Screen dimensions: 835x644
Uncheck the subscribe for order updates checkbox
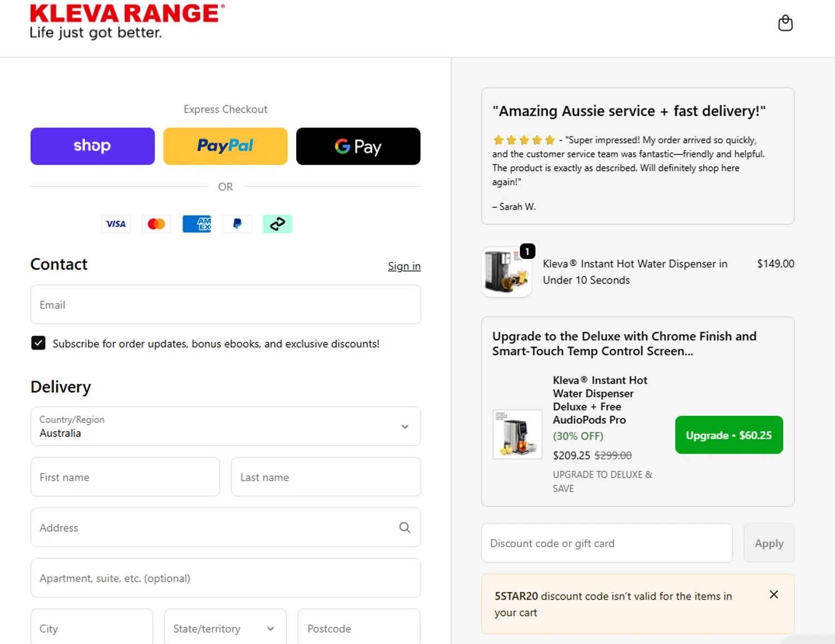pyautogui.click(x=38, y=343)
